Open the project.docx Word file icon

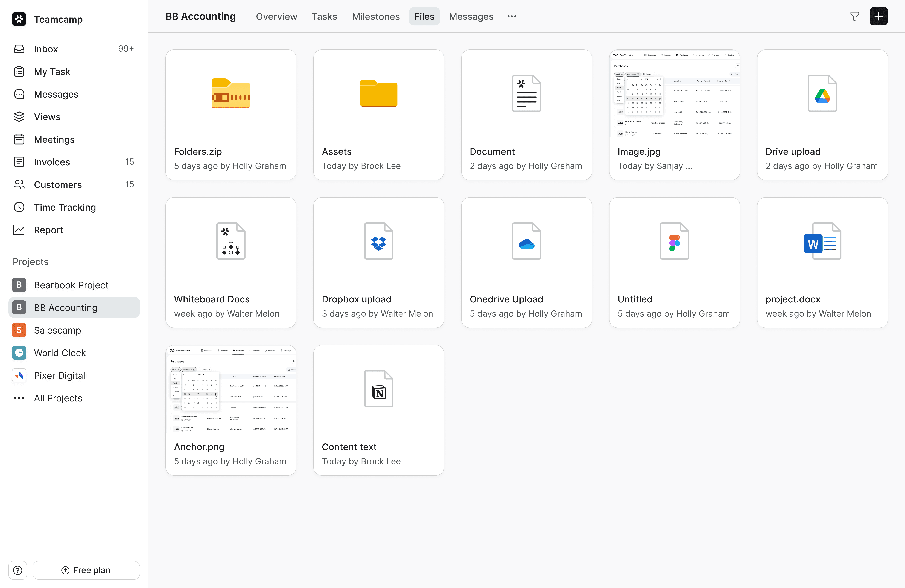pyautogui.click(x=822, y=241)
